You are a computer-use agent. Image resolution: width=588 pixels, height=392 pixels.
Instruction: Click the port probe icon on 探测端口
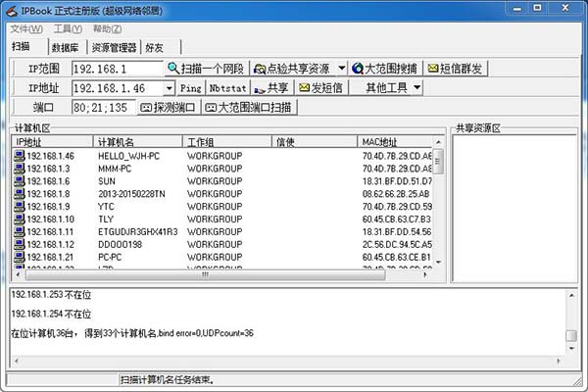(x=146, y=108)
